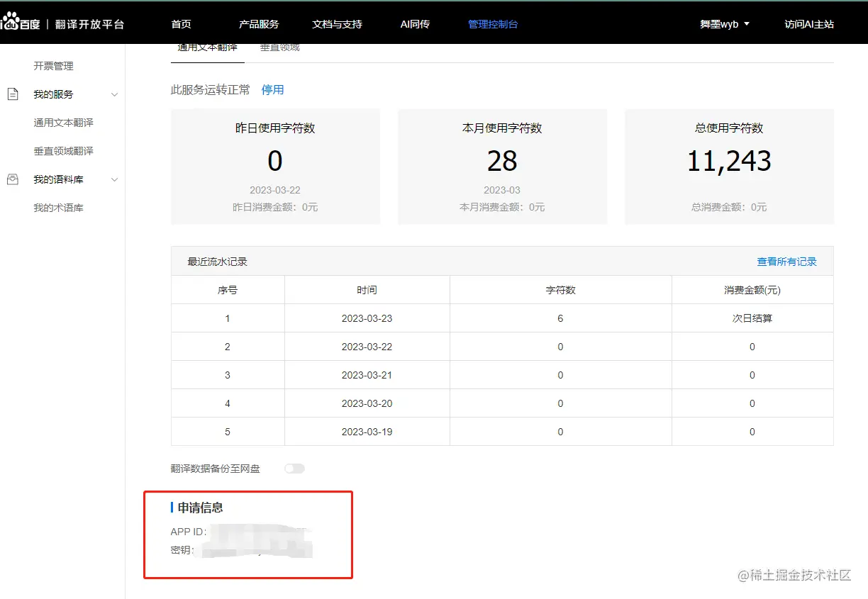Collapse the 我的服务 section chevron
The width and height of the screenshot is (868, 599).
point(115,94)
